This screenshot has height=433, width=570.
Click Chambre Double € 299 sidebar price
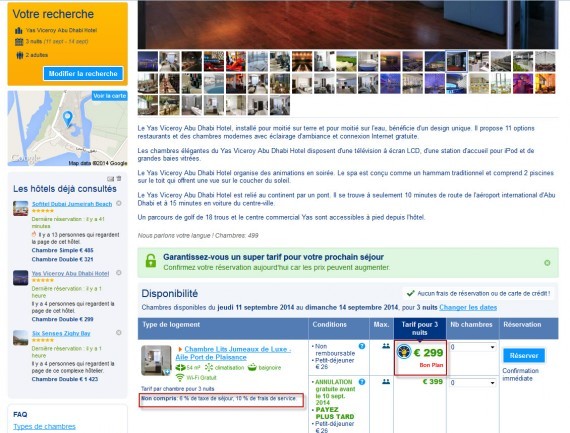[x=63, y=319]
